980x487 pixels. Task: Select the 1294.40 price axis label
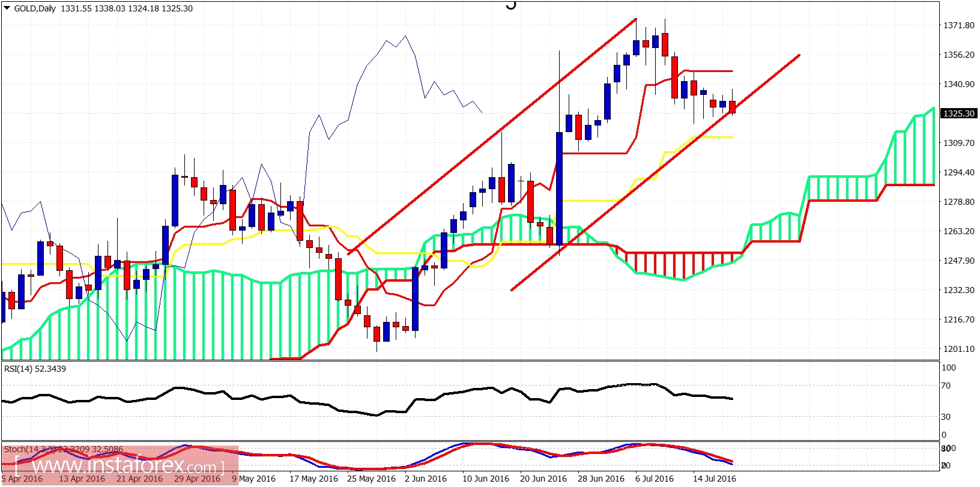[959, 172]
